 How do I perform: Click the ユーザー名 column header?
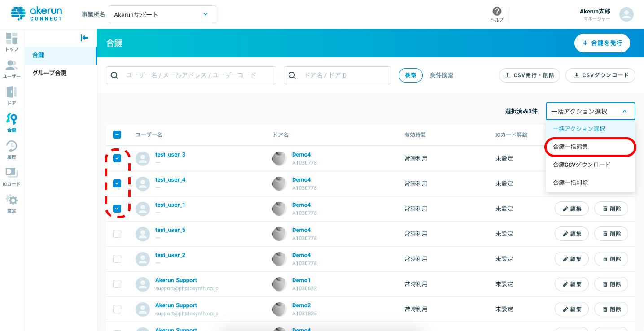tap(149, 135)
